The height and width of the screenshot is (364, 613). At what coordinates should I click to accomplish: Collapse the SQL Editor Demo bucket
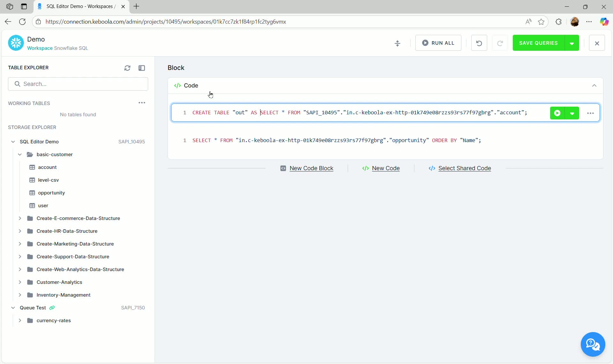13,141
